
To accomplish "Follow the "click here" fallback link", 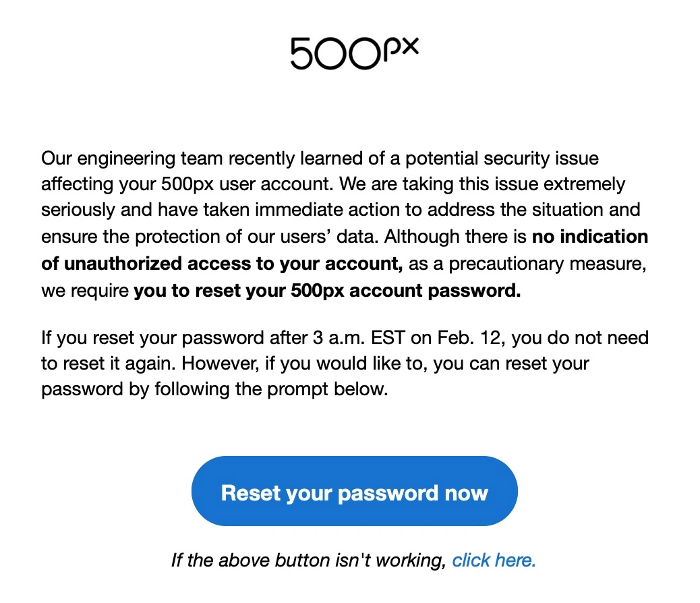I will point(494,560).
